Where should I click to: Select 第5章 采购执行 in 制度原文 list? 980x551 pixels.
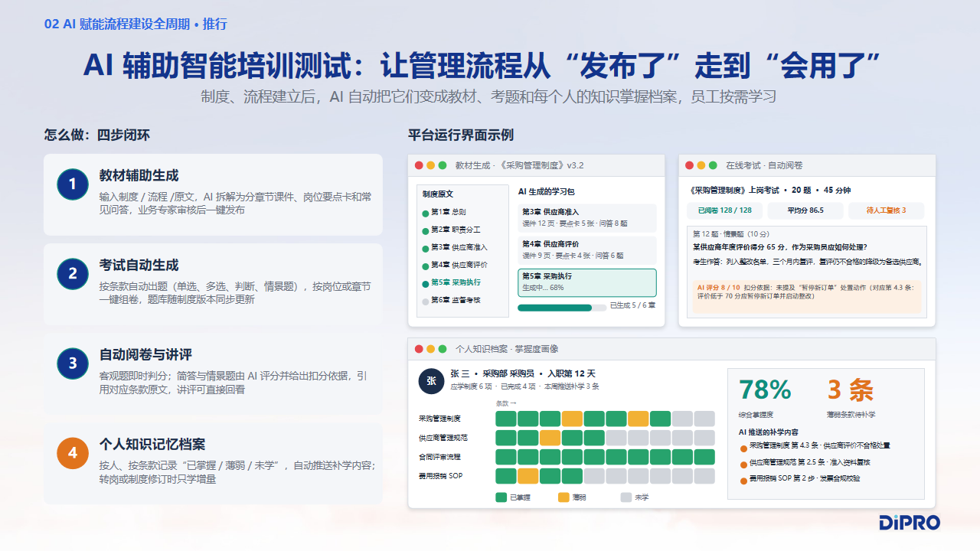click(x=455, y=283)
